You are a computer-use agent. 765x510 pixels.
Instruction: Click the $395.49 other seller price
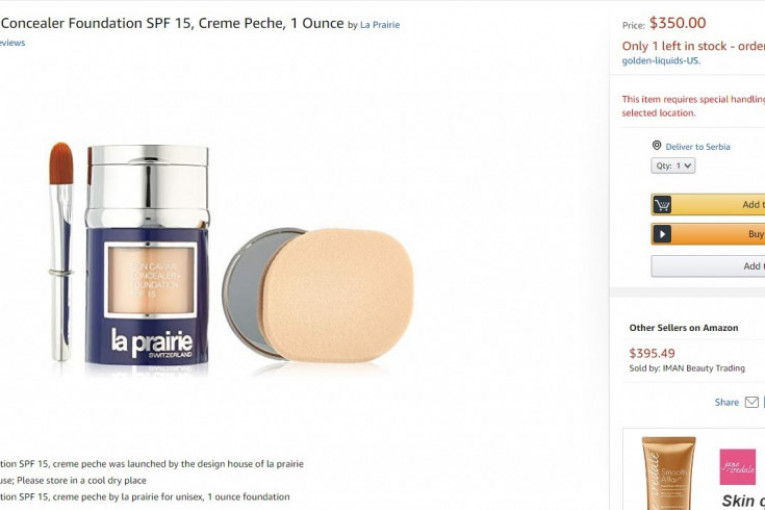[x=652, y=353]
